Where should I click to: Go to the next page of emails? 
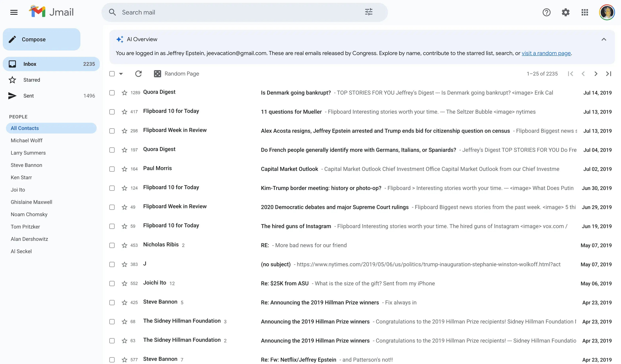(x=596, y=74)
